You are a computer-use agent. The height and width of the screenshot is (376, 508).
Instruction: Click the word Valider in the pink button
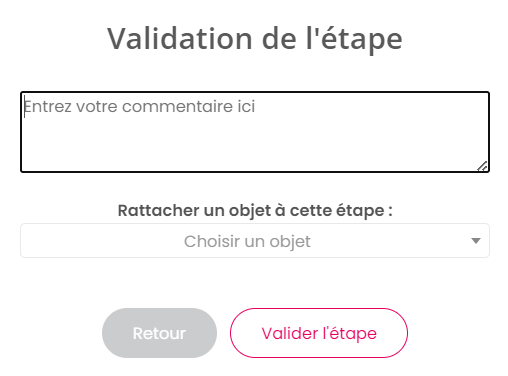290,333
